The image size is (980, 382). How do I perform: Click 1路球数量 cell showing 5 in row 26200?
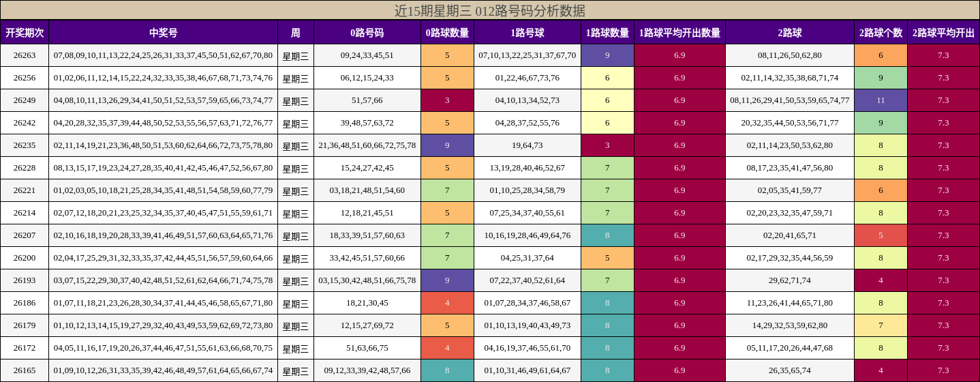pos(607,258)
